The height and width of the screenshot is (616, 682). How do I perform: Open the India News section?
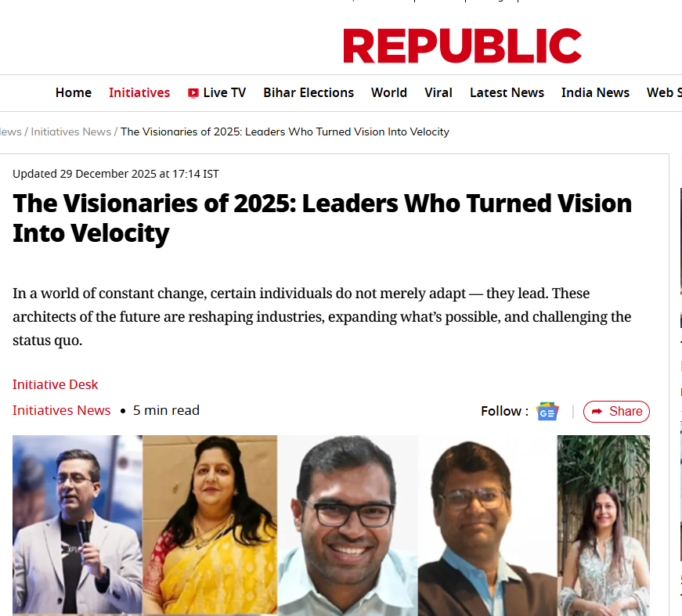pos(595,92)
